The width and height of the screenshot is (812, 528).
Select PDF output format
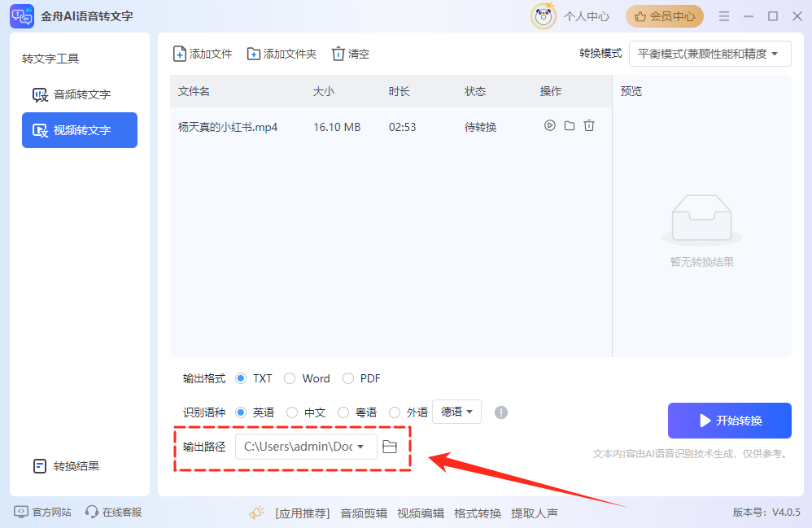(348, 378)
